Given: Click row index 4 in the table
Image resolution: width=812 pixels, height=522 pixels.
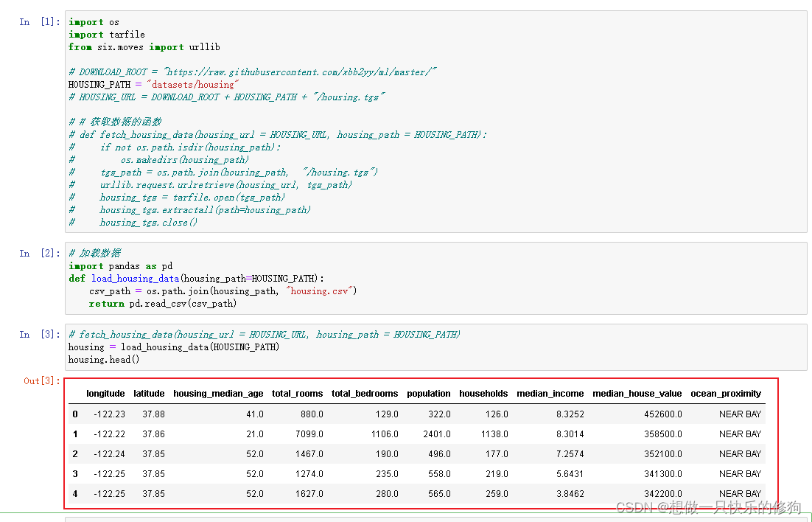Looking at the screenshot, I should click(75, 494).
